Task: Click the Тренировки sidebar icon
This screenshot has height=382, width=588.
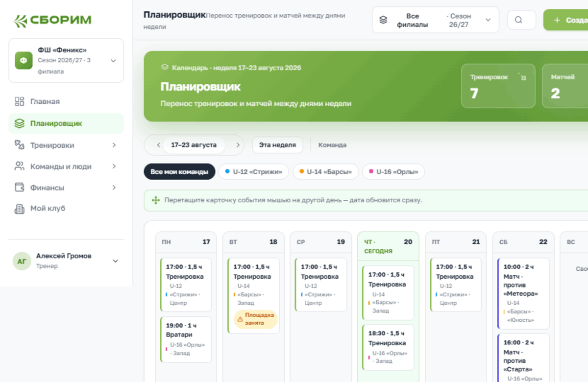Action: click(20, 144)
